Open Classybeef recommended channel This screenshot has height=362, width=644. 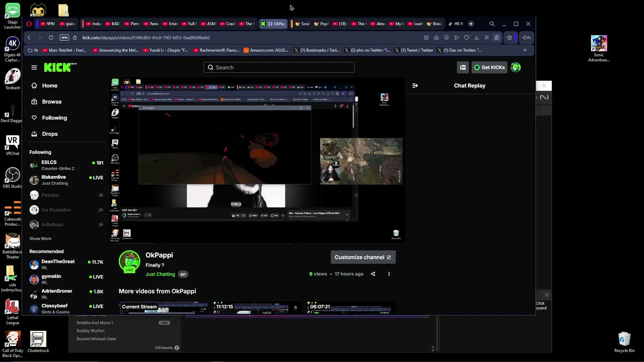[66, 308]
